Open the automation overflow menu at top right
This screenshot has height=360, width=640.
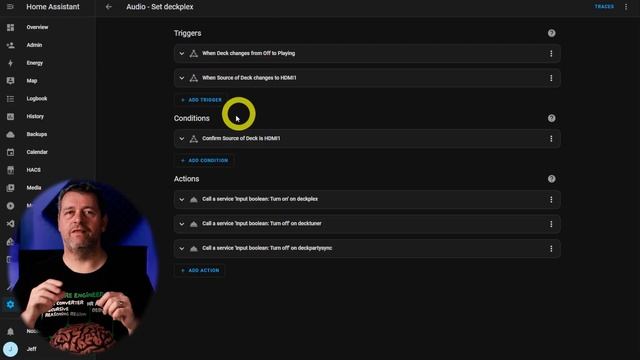[626, 7]
